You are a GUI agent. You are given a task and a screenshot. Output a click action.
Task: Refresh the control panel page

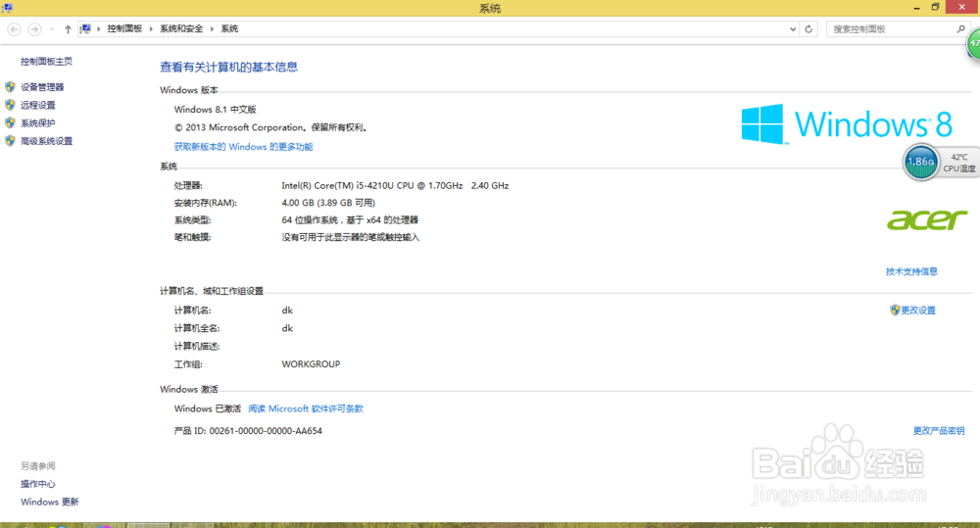(808, 28)
